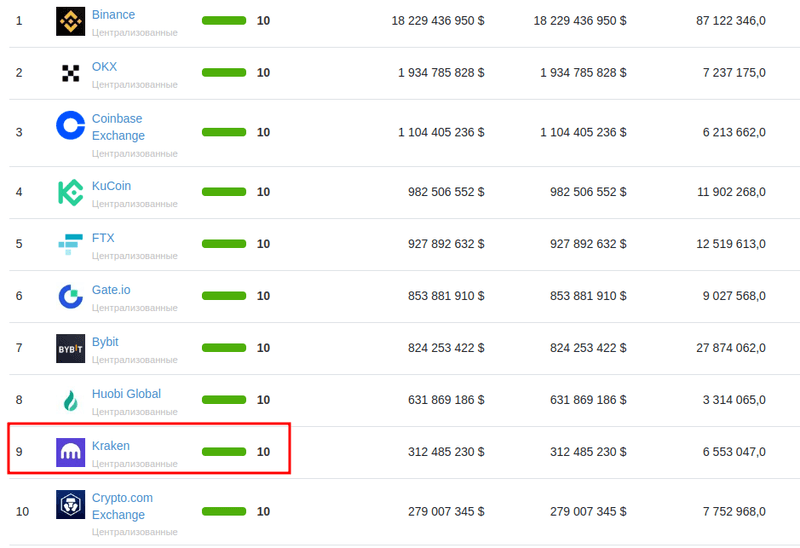Select FTX's value 12 519 613,0
This screenshot has height=548, width=800.
[x=731, y=244]
